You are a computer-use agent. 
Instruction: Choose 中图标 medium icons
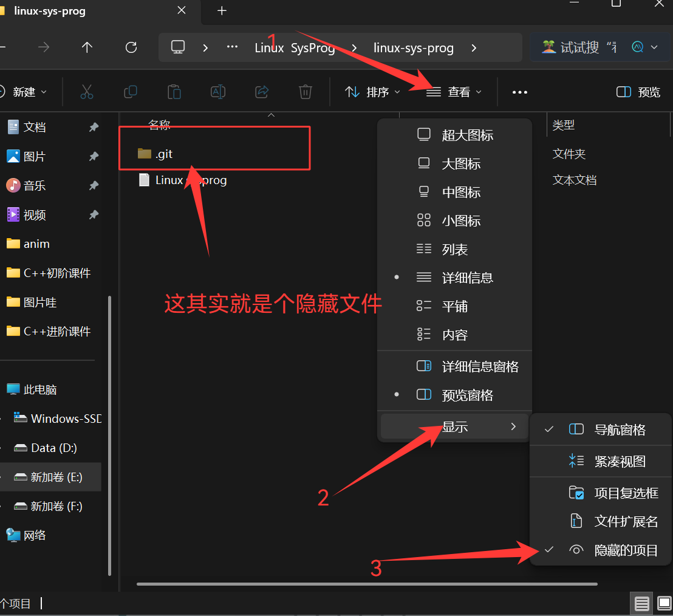(x=454, y=193)
